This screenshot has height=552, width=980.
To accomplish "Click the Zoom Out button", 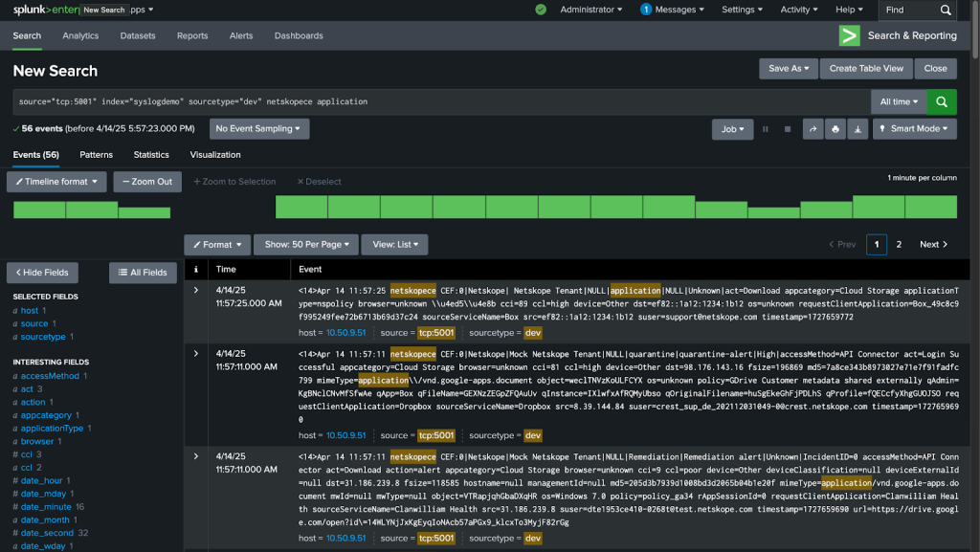I will [x=147, y=182].
